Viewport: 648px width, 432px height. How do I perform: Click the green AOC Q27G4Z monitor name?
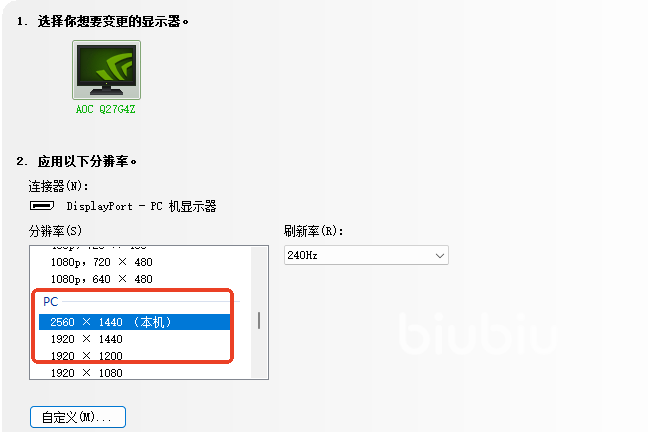[105, 110]
